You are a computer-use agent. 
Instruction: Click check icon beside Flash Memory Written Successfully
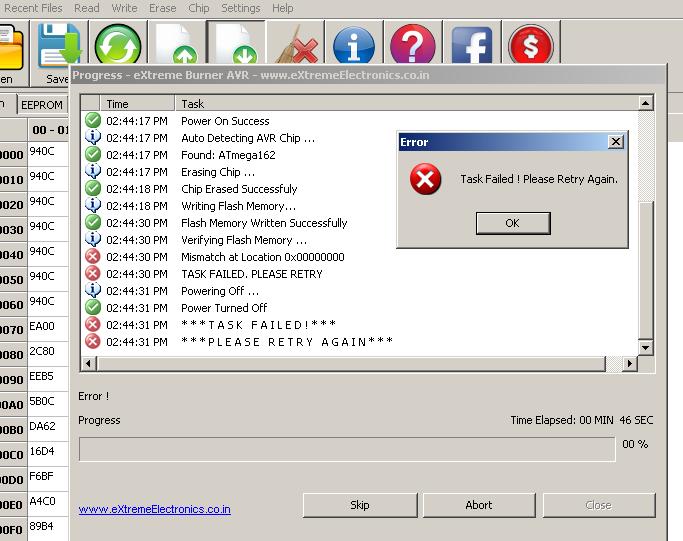[x=93, y=222]
